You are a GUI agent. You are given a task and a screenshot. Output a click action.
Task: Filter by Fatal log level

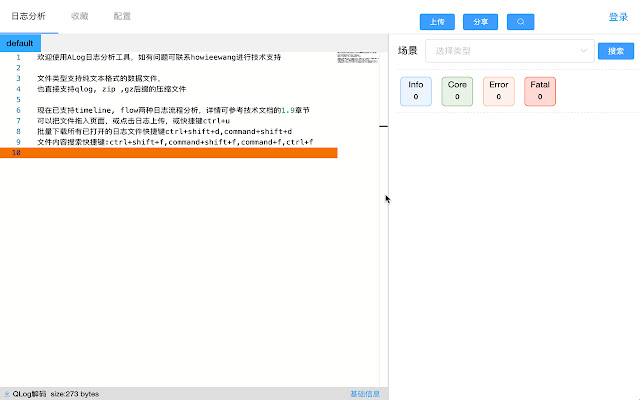click(x=540, y=91)
